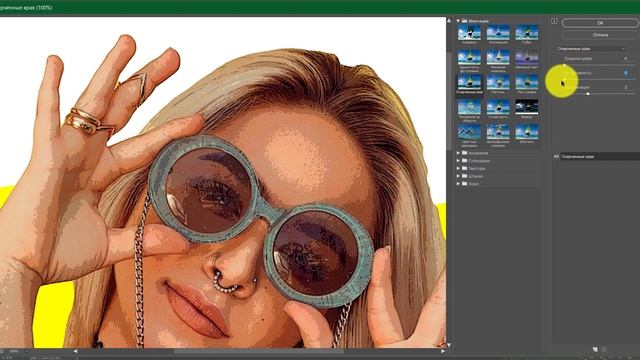Apply the Неоновый свет filter thumbnail

[x=527, y=57]
